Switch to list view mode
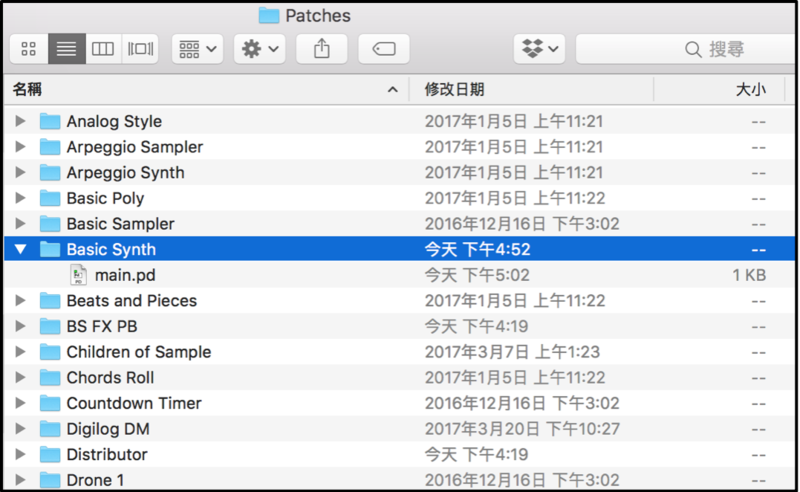The height and width of the screenshot is (492, 800). click(x=66, y=49)
